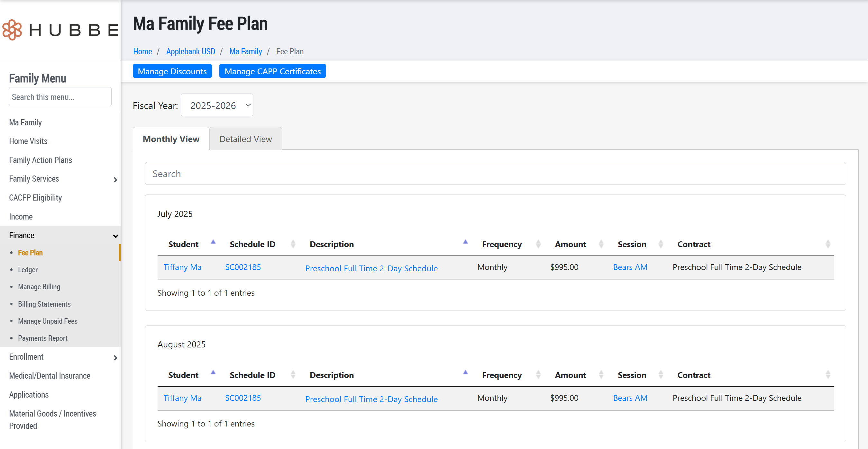Sort July table by Frequency arrows
868x449 pixels.
point(538,244)
